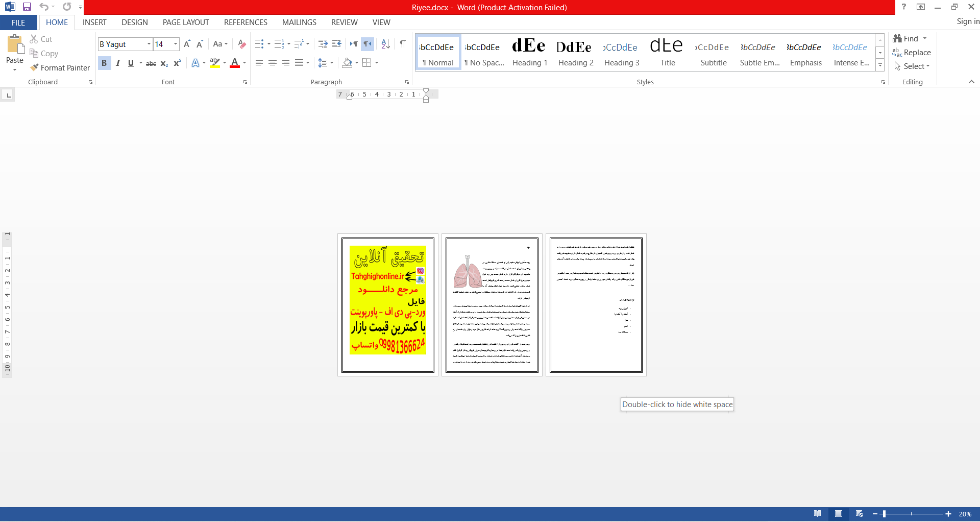The image size is (980, 522).
Task: Toggle Italic formatting
Action: 118,63
